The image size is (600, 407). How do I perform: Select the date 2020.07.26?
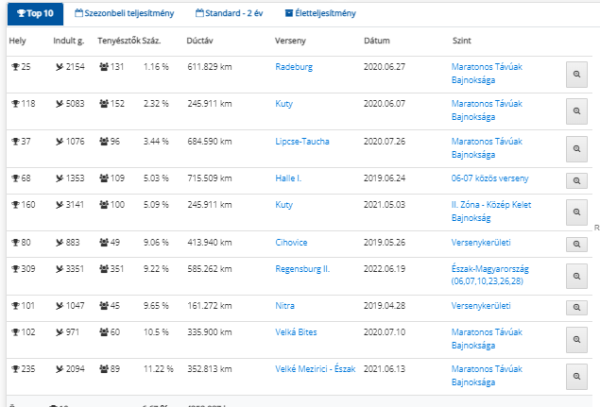pyautogui.click(x=384, y=142)
